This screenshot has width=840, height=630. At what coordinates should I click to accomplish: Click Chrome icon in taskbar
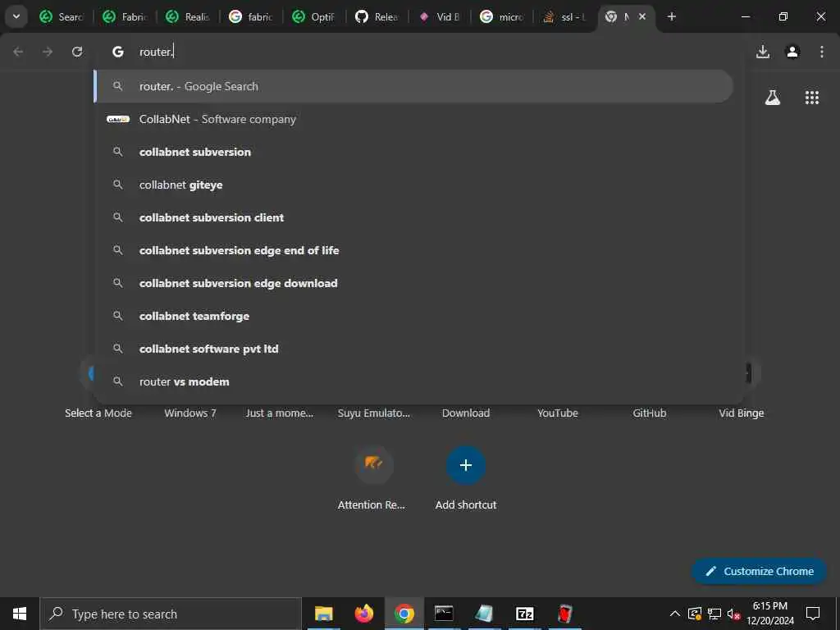coord(404,614)
